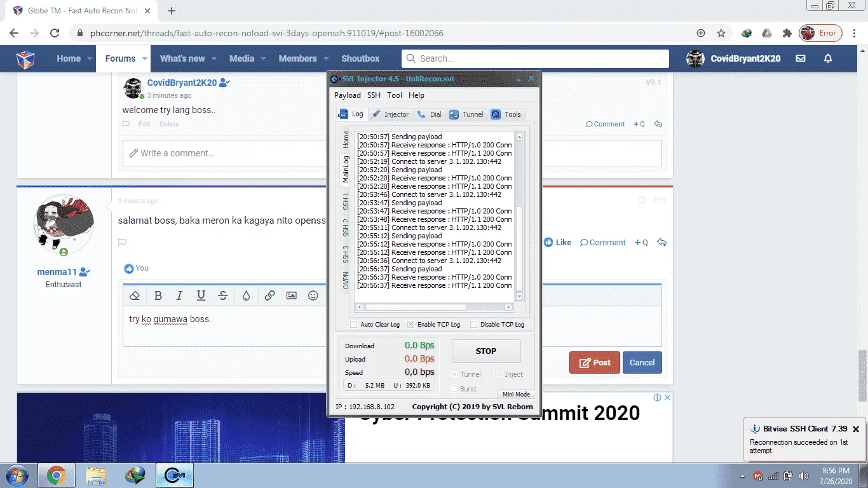Click the bookmark icon on post #10
Viewport: 868px width, 488px height.
[641, 201]
